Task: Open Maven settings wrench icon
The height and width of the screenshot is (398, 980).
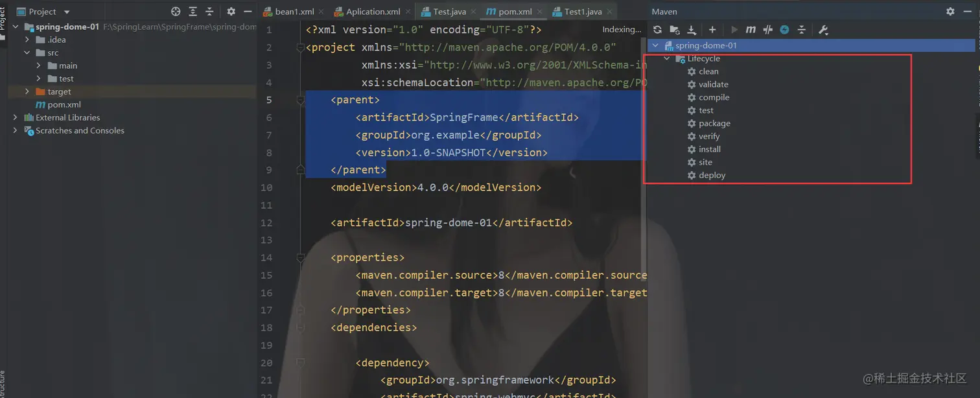Action: click(824, 30)
